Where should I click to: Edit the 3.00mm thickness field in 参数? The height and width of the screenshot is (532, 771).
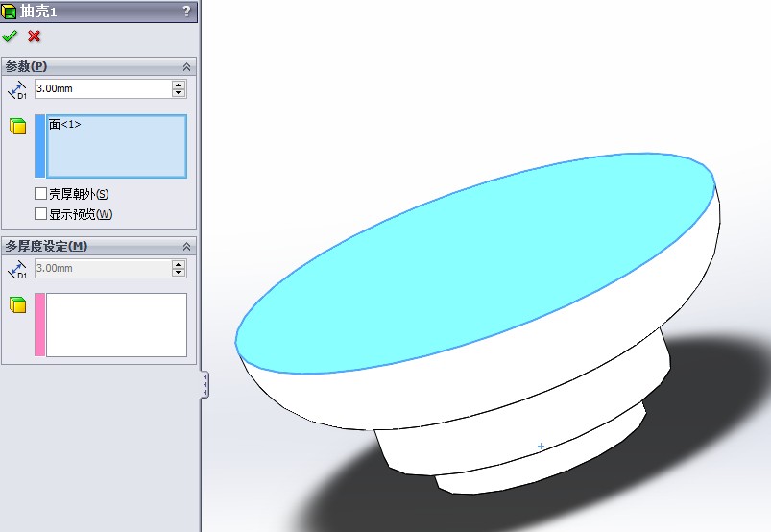(103, 89)
